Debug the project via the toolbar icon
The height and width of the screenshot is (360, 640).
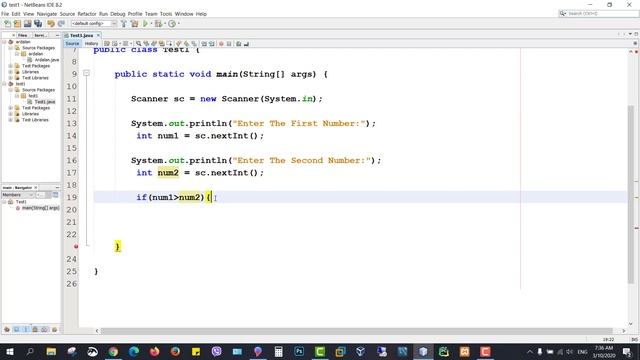[158, 24]
